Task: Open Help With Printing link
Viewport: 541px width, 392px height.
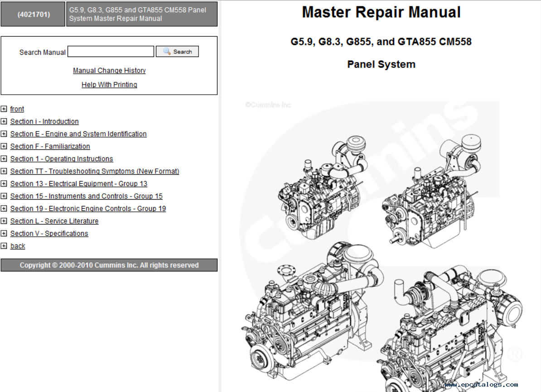Action: (109, 85)
